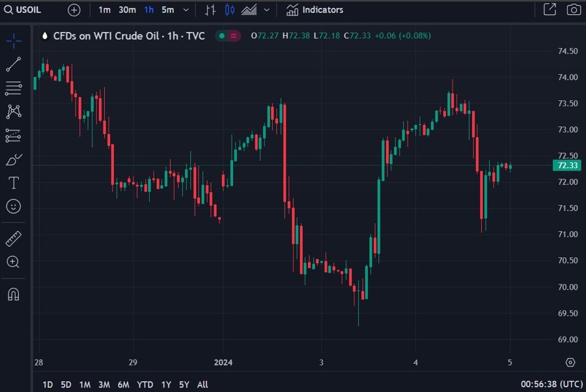Image resolution: width=586 pixels, height=392 pixels.
Task: Select the area chart style icon
Action: tap(249, 10)
